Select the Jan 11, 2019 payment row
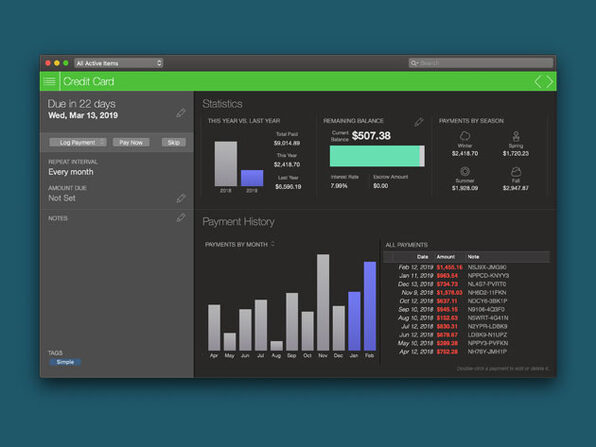The height and width of the screenshot is (447, 596). pos(467,276)
